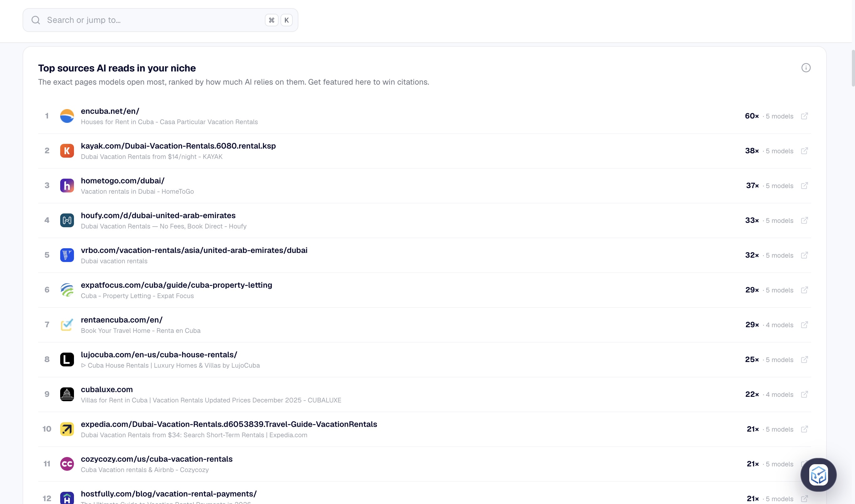855x504 pixels.
Task: Click the '32×' count for vrbo.com
Action: (x=752, y=255)
